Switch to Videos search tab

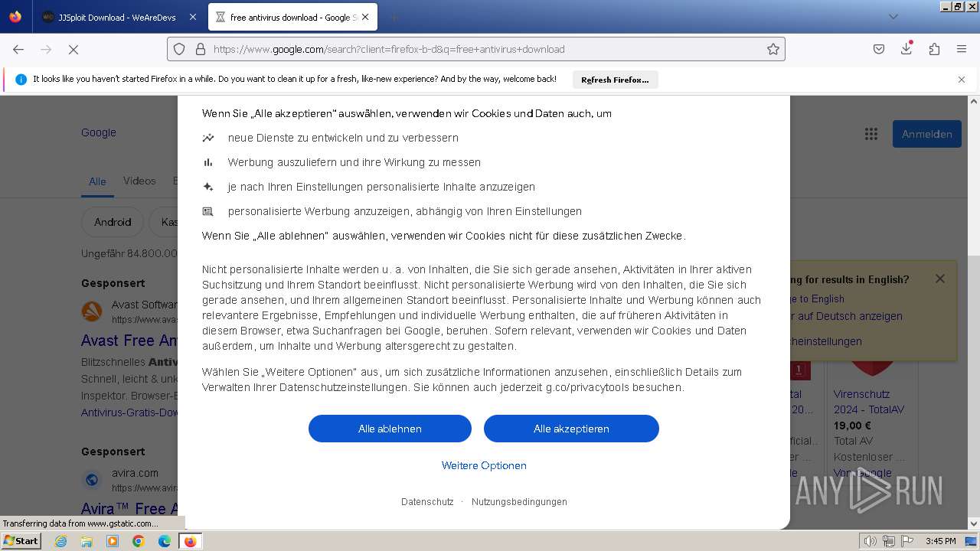pyautogui.click(x=139, y=181)
